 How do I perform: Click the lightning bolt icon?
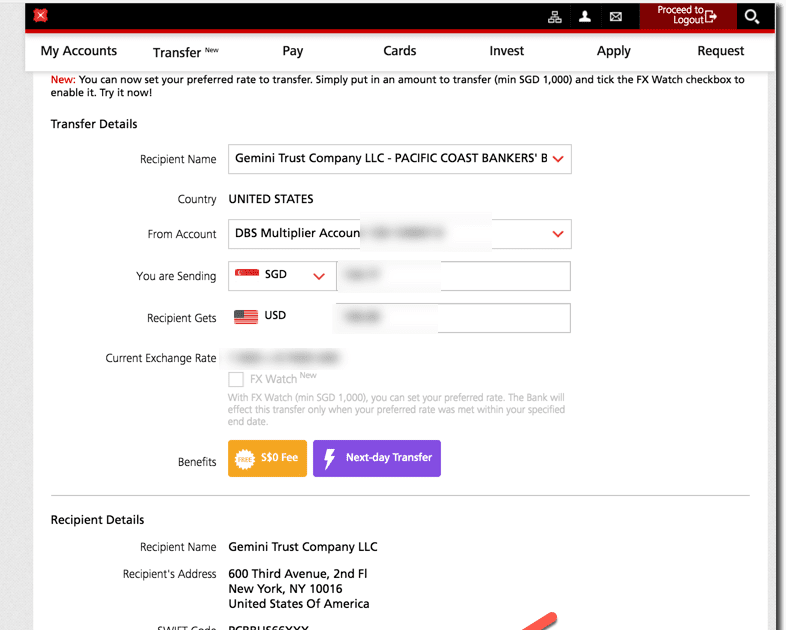[x=329, y=458]
